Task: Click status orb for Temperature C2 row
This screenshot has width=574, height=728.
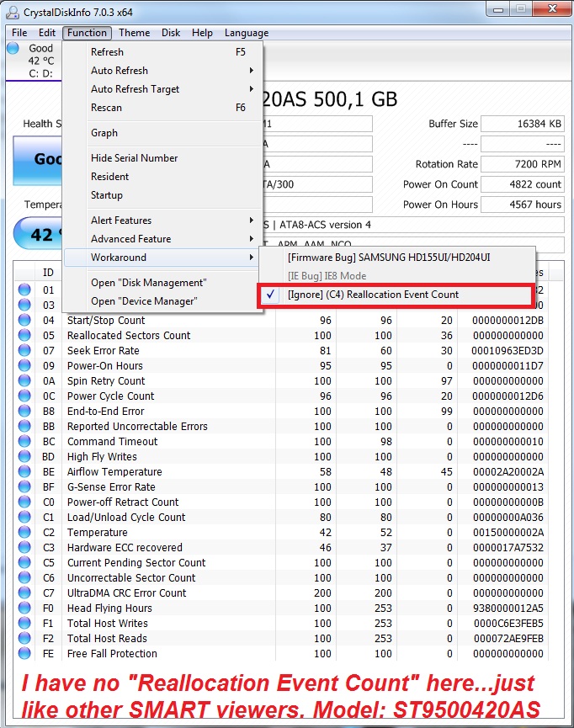Action: [x=24, y=533]
